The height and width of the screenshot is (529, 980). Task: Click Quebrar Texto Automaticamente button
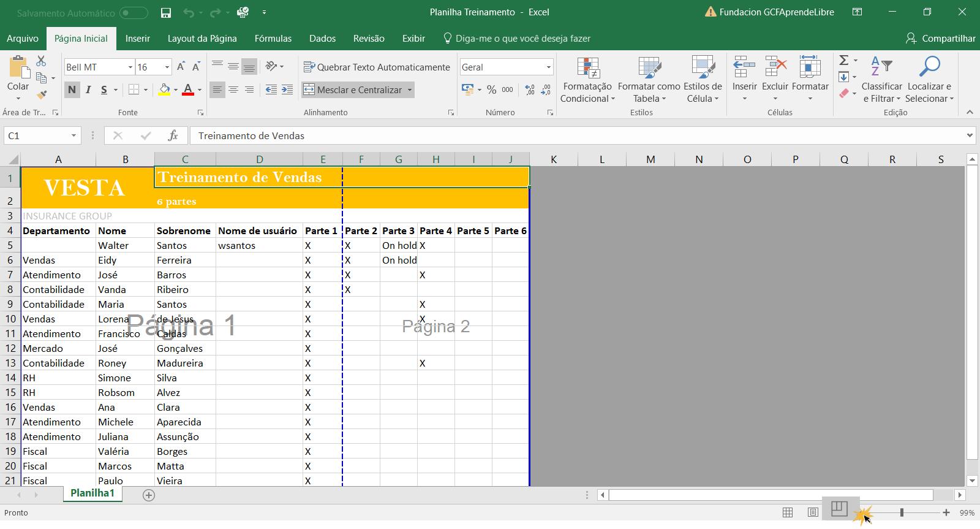point(377,67)
